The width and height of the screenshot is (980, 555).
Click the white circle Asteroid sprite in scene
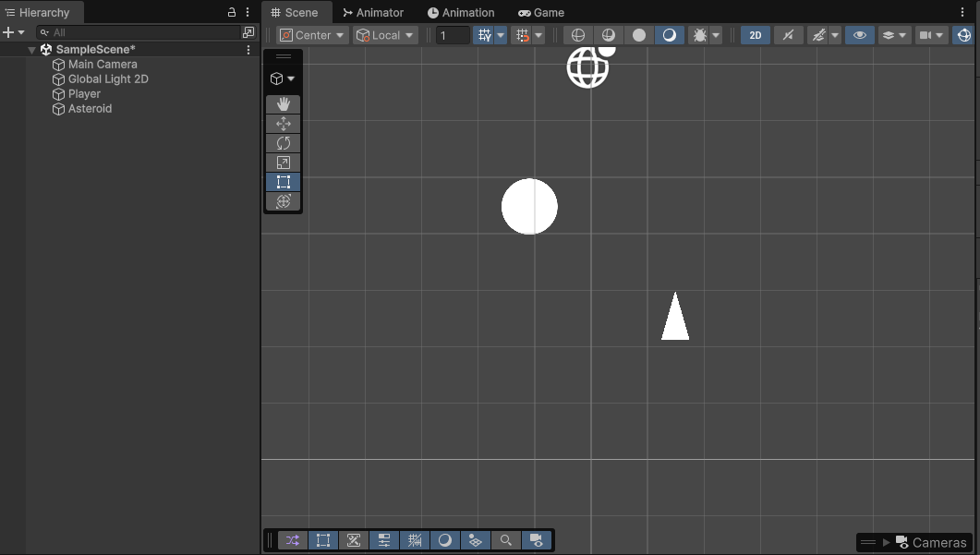coord(529,206)
